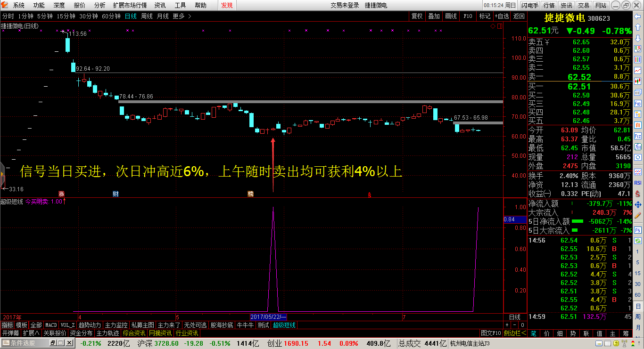
Task: Click the 叠加 overlay button
Action: (x=434, y=16)
